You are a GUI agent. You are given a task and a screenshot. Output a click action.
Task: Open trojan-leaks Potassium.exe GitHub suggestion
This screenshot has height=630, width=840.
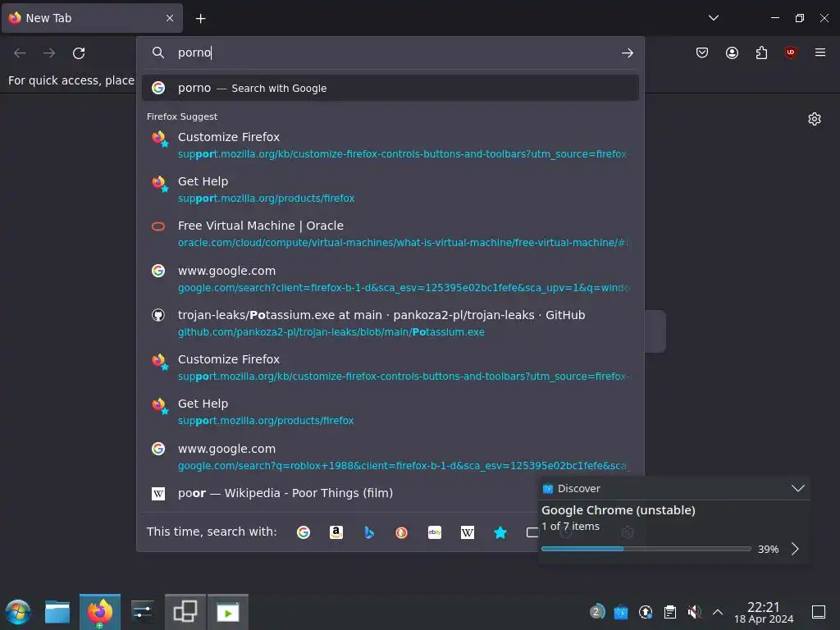390,323
